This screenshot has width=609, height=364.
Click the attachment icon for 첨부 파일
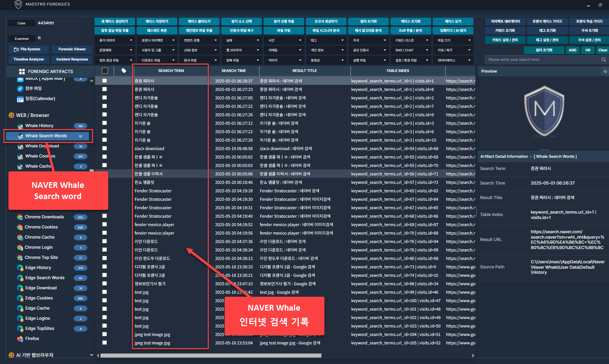[x=20, y=89]
